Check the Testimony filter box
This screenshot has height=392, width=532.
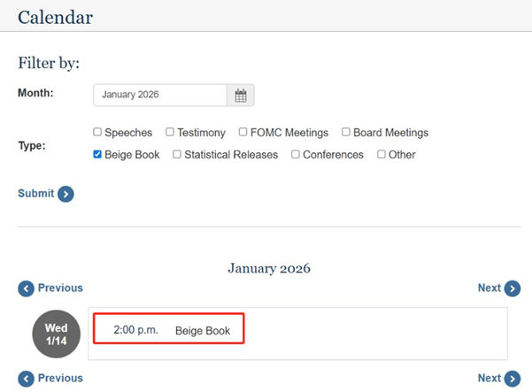[x=170, y=133]
